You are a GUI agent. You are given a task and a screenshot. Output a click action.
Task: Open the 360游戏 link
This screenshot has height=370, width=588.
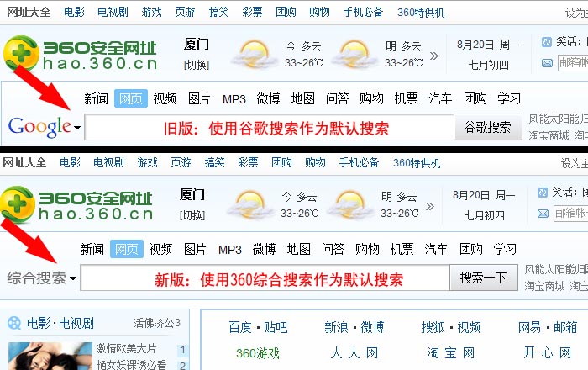point(258,353)
